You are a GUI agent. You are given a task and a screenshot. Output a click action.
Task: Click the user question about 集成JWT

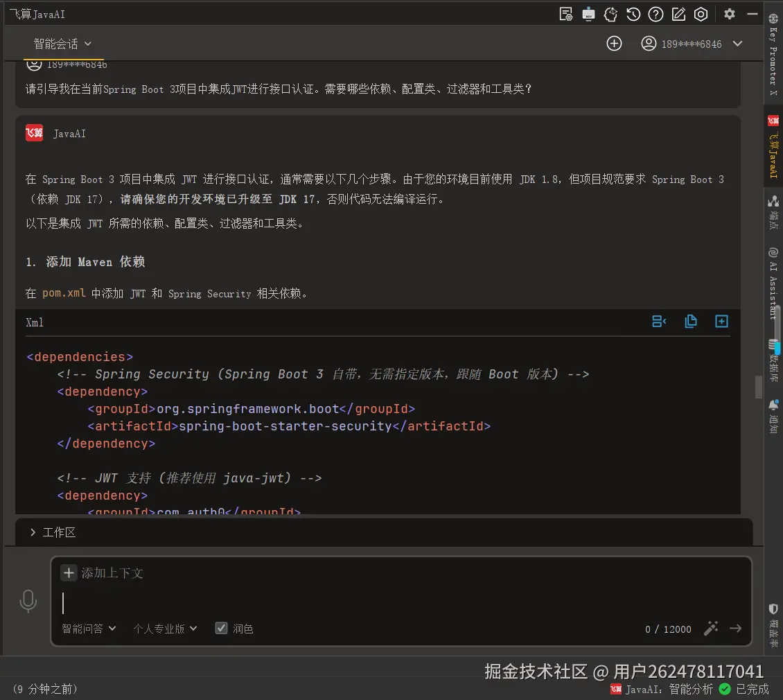tap(279, 89)
